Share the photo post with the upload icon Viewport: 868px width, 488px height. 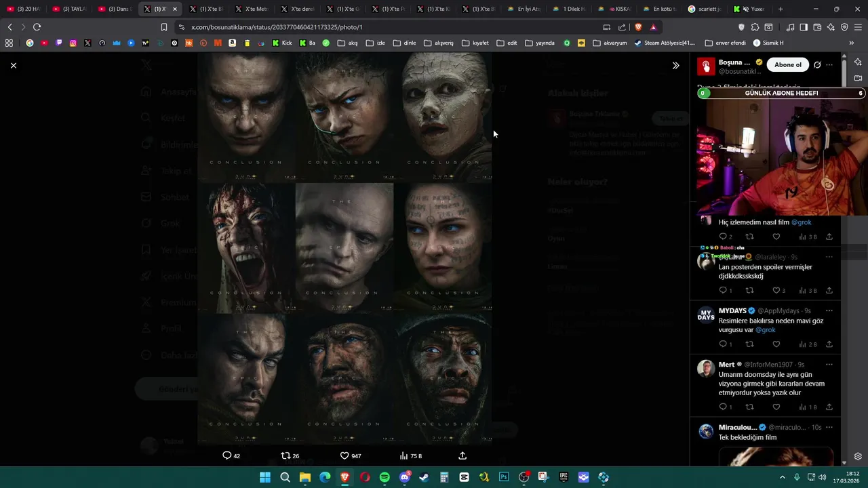point(462,456)
